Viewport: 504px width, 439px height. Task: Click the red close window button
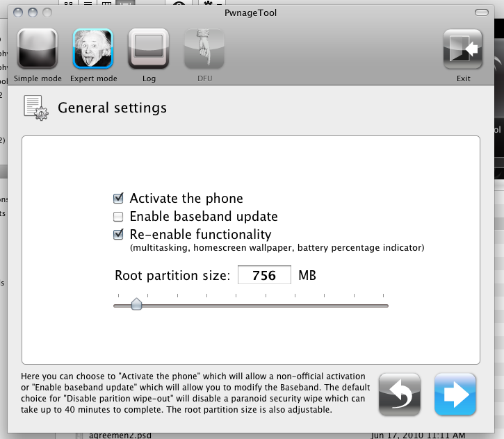18,13
